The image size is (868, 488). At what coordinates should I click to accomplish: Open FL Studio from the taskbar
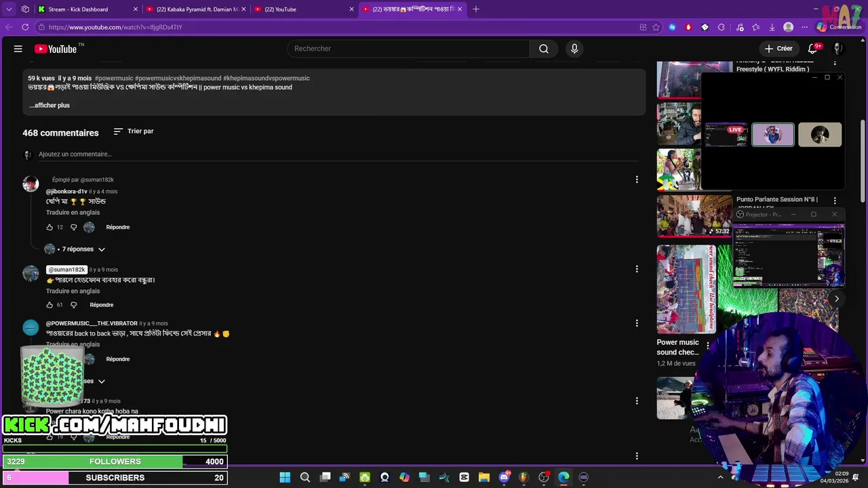click(x=524, y=477)
